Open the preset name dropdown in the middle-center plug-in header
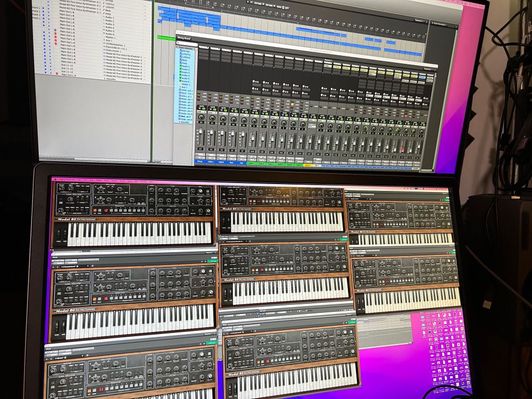The width and height of the screenshot is (532, 399). point(236,242)
